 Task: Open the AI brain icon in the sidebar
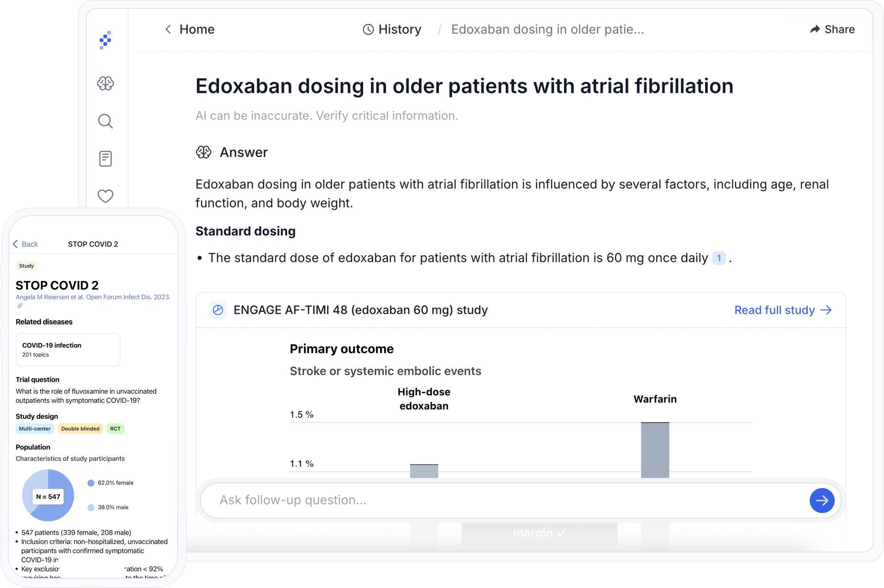105,83
